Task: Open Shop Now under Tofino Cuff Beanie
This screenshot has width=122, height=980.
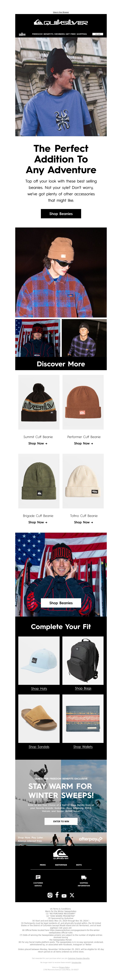Action: point(84,522)
